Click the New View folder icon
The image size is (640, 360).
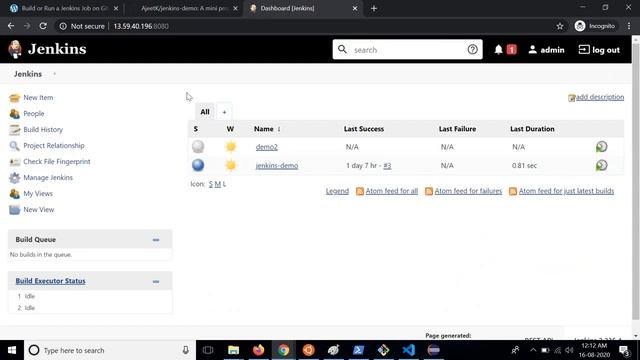(15, 209)
